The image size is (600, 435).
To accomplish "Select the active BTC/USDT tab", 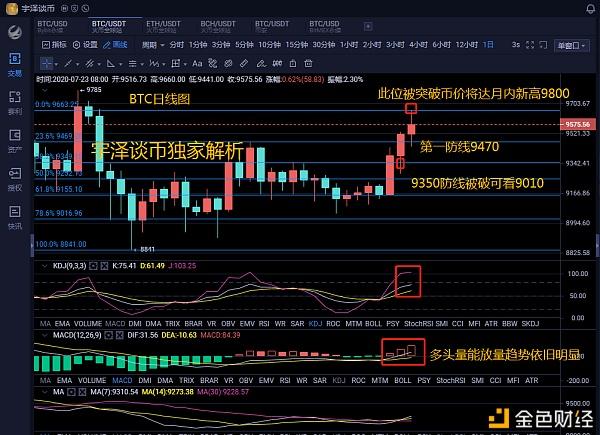I will [x=109, y=26].
